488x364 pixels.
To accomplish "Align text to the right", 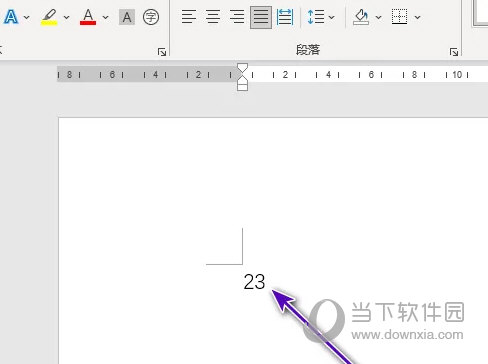I will tap(237, 17).
